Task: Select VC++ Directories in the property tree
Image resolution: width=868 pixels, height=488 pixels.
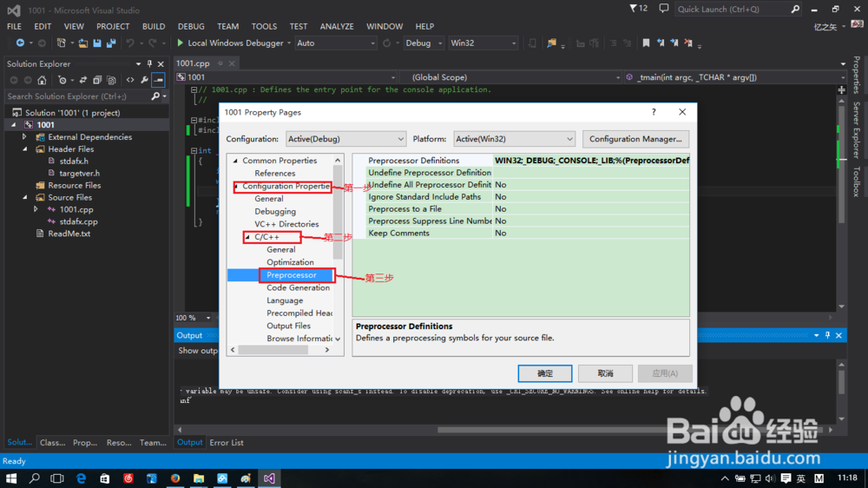Action: (286, 224)
